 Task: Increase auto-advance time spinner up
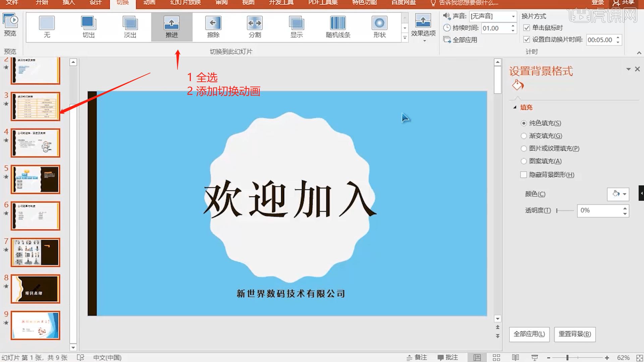(618, 37)
